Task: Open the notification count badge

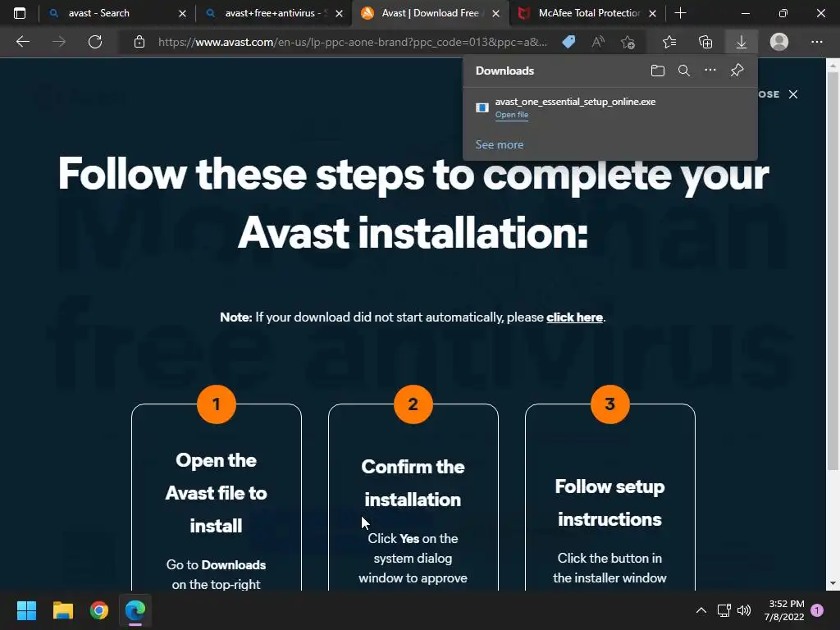Action: pos(817,610)
